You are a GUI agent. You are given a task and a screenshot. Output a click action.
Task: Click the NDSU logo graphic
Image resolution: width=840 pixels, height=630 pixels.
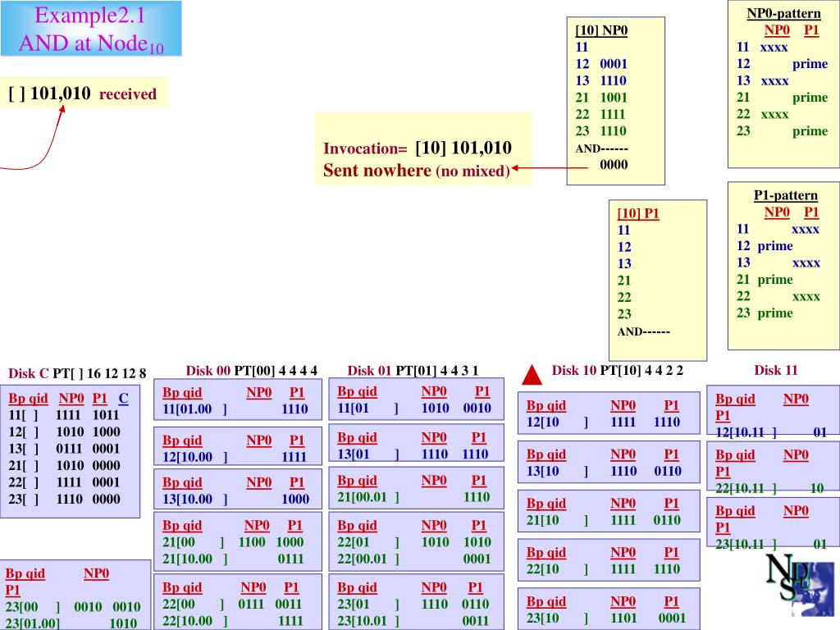800,586
